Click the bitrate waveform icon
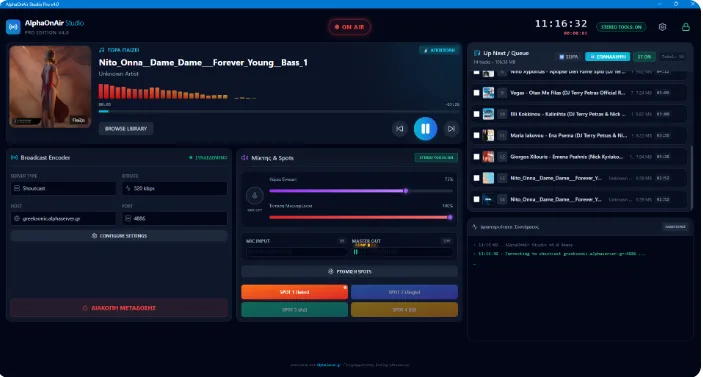The image size is (703, 377). (128, 188)
